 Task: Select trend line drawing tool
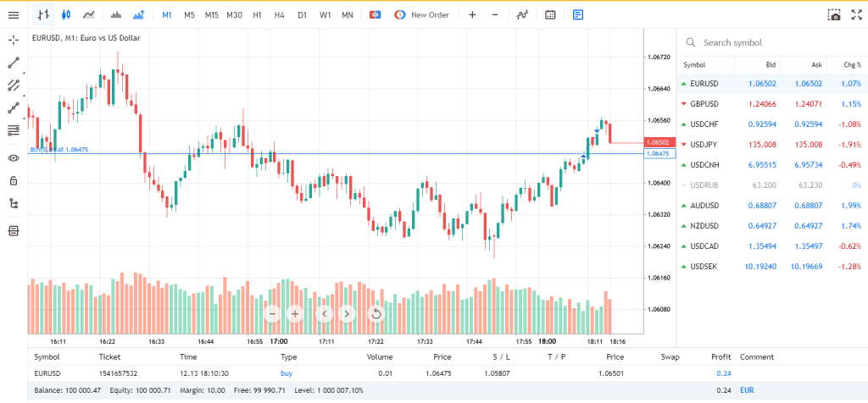(x=14, y=63)
